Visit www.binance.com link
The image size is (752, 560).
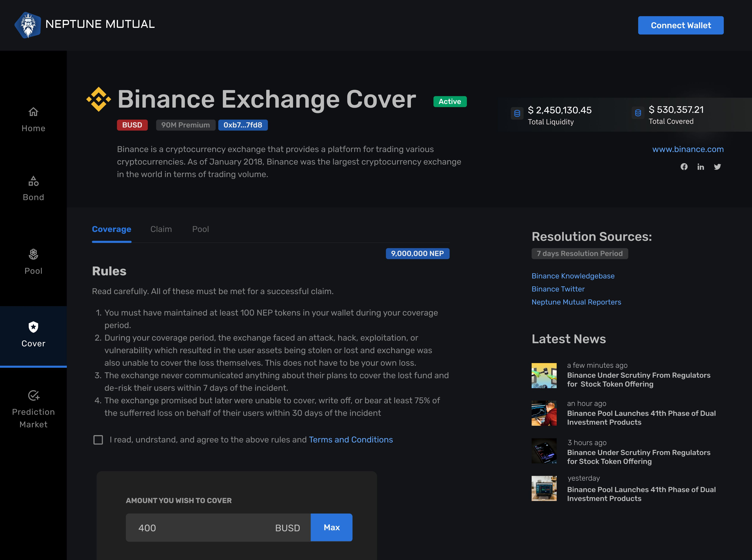tap(688, 149)
